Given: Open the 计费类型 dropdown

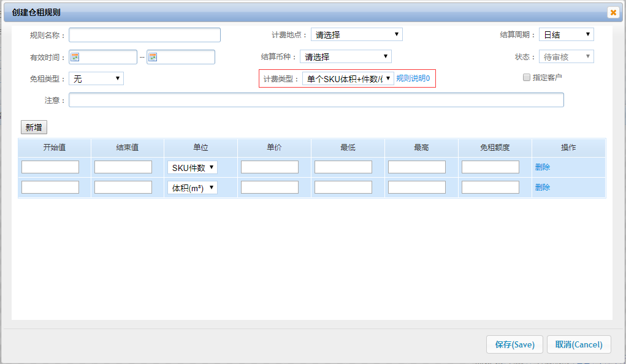Looking at the screenshot, I should (348, 78).
